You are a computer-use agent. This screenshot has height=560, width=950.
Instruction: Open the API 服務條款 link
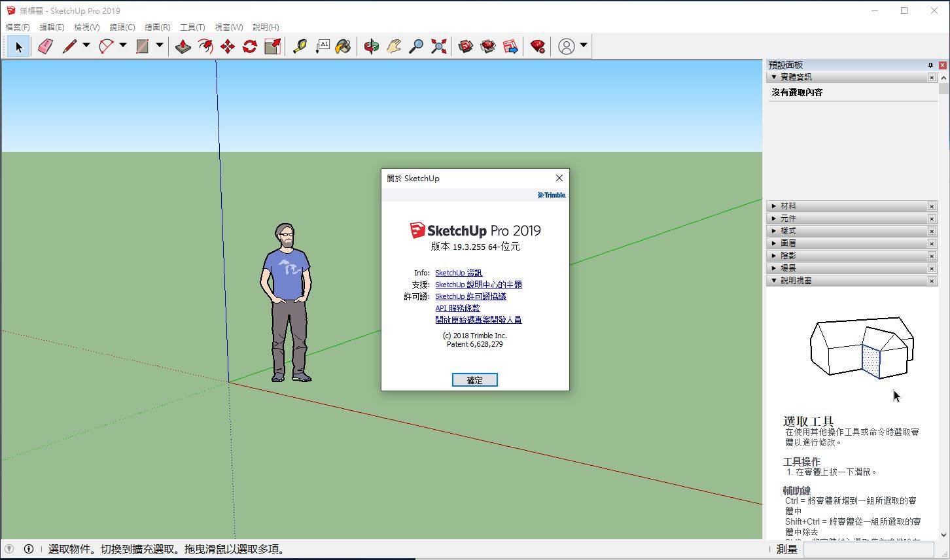pos(457,308)
